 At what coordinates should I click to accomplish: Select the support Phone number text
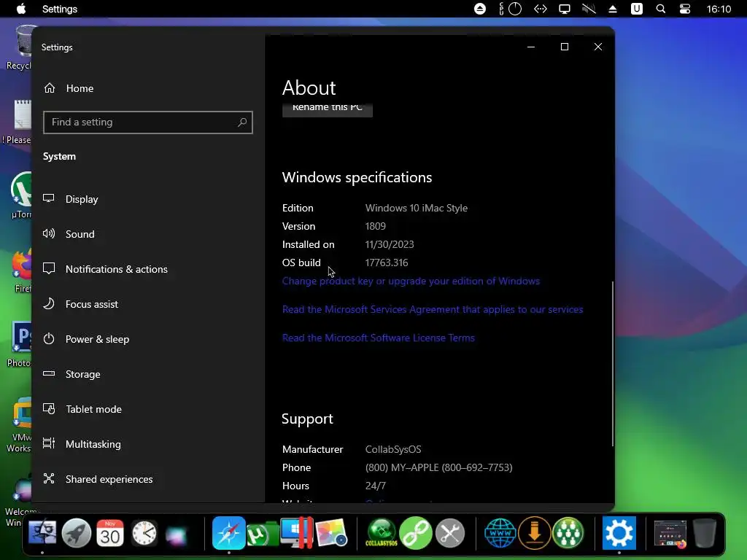pos(438,467)
